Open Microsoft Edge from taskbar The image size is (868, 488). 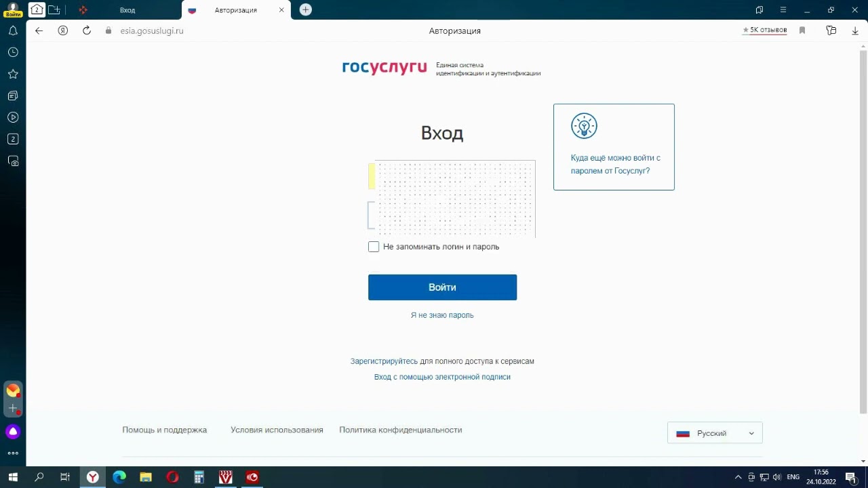(x=119, y=477)
